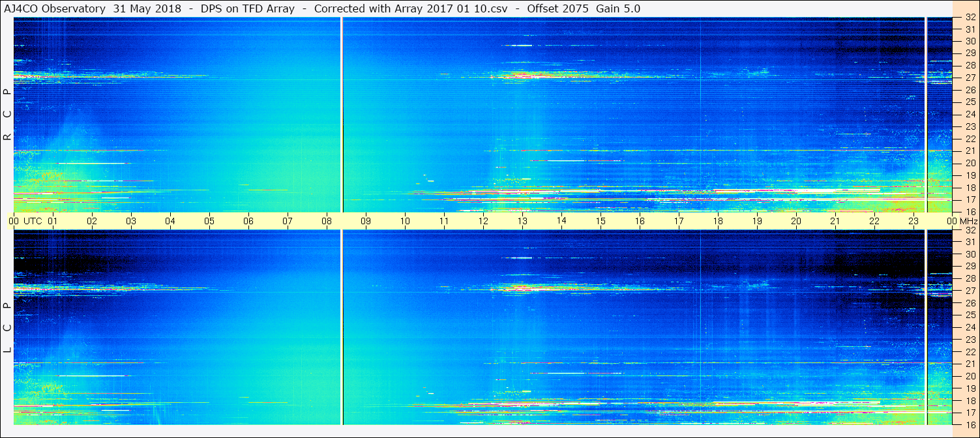The width and height of the screenshot is (980, 438).
Task: Click the 18 MHz label on the RCP frequency scale
Action: (x=970, y=188)
